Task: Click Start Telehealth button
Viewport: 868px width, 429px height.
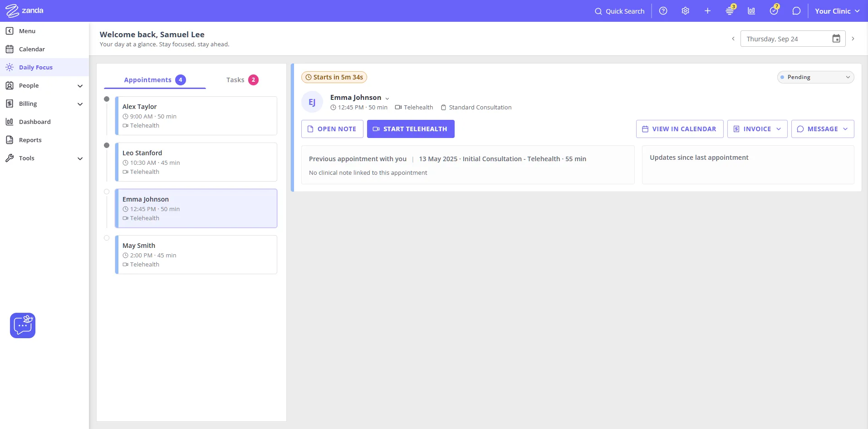Action: click(411, 129)
